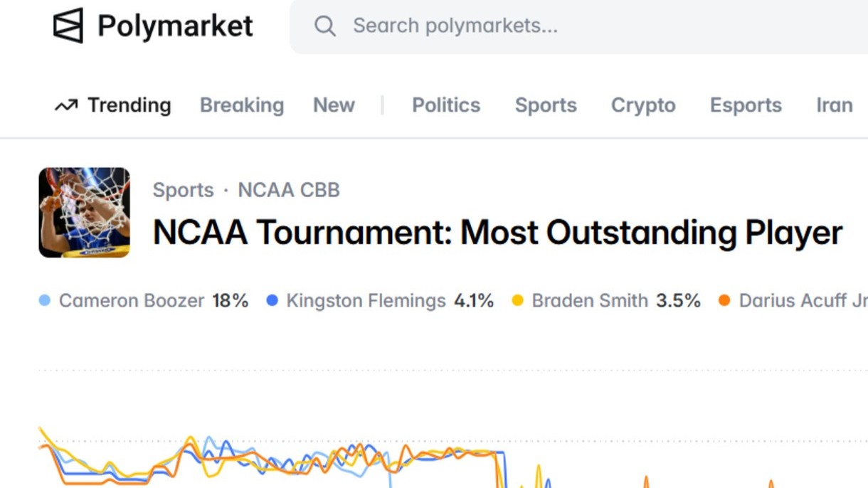Select the light blue Cameron Boozer legend dot

[44, 301]
